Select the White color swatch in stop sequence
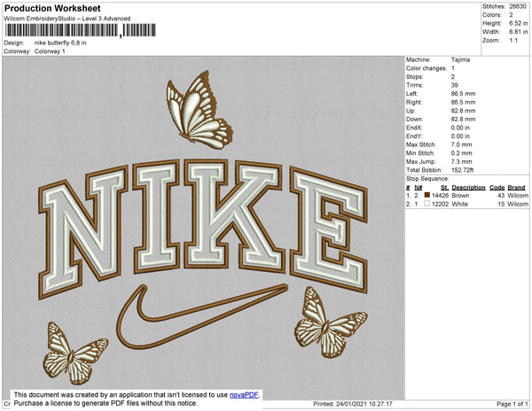Viewport: 532px width, 411px height. pyautogui.click(x=427, y=204)
